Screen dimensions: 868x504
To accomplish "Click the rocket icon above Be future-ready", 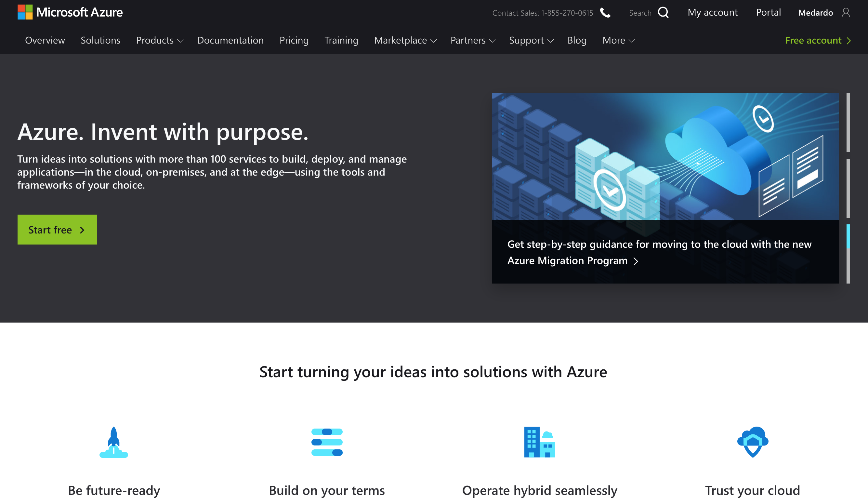I will coord(114,442).
